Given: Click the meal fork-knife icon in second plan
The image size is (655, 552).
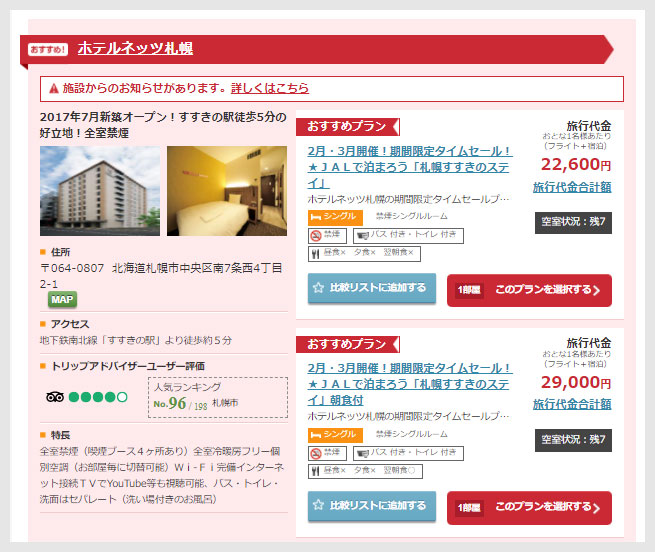Looking at the screenshot, I should click(x=315, y=471).
